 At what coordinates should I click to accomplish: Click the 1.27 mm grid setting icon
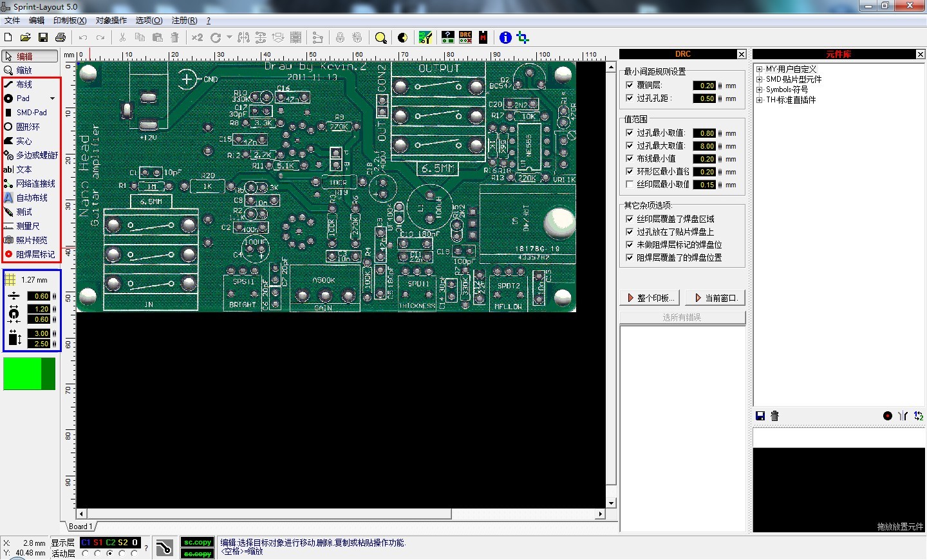10,280
